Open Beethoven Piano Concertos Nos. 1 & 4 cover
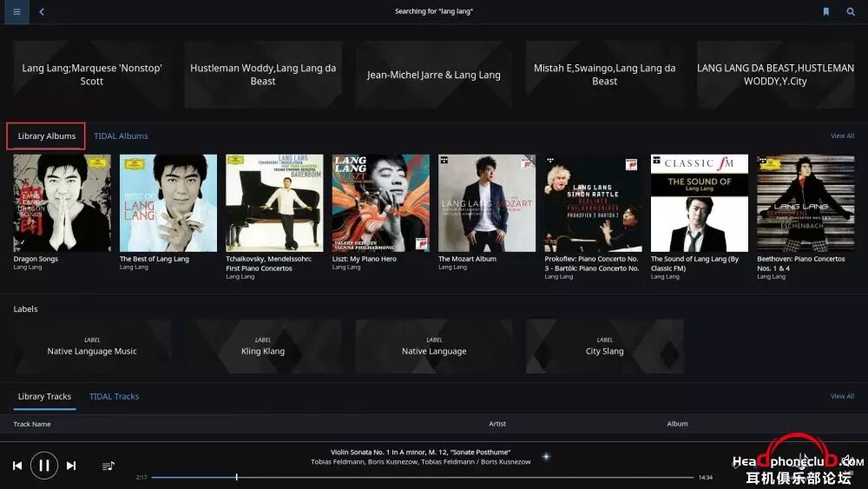Image resolution: width=868 pixels, height=489 pixels. [806, 202]
